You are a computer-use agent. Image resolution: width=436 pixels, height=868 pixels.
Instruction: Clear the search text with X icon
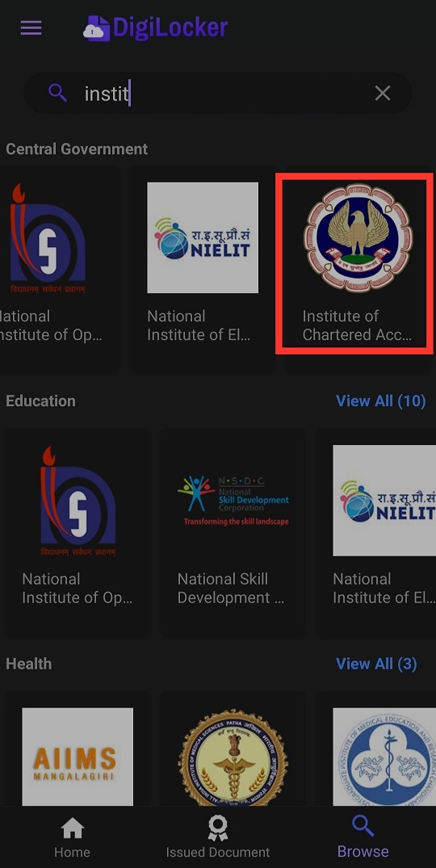point(383,93)
